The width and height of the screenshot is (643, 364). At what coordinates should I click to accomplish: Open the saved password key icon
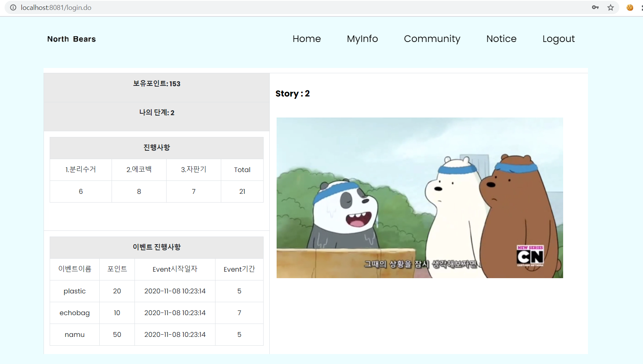[595, 7]
